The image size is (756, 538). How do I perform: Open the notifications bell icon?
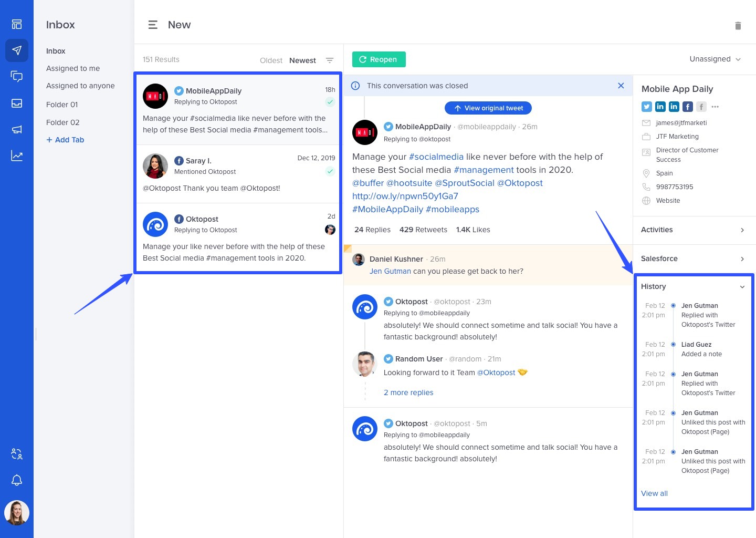click(17, 480)
